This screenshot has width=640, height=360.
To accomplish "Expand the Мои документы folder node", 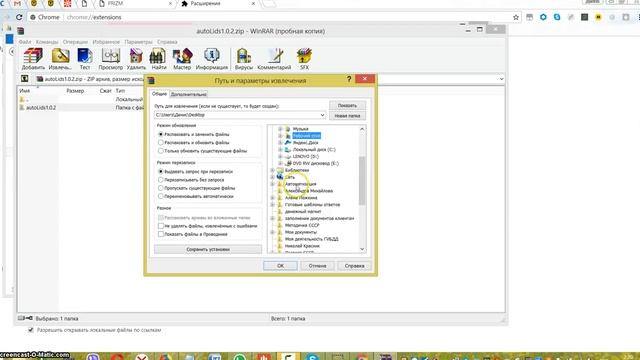I will (x=272, y=232).
